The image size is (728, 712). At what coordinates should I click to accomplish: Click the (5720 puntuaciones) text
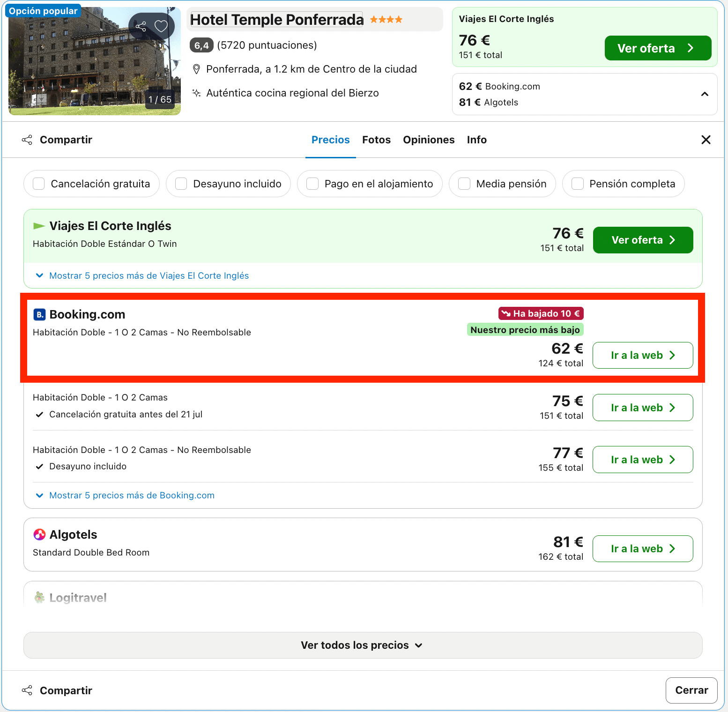point(267,45)
